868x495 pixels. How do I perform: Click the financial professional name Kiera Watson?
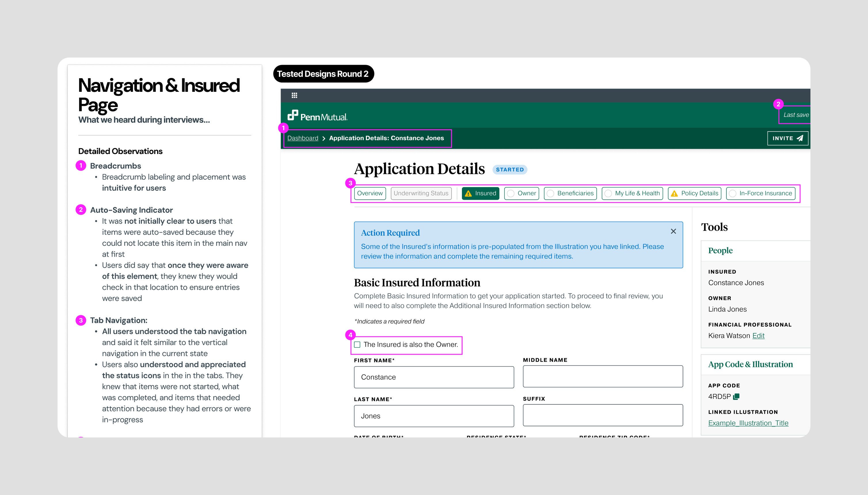click(x=729, y=336)
